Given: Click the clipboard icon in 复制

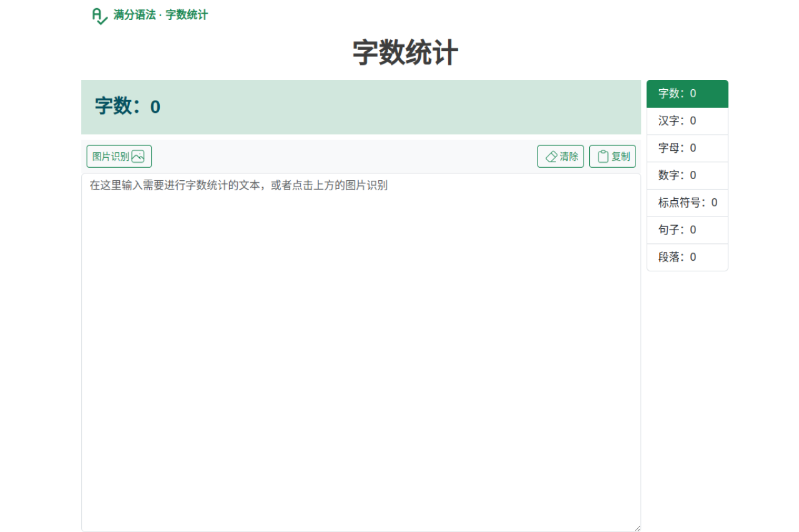Looking at the screenshot, I should coord(603,157).
